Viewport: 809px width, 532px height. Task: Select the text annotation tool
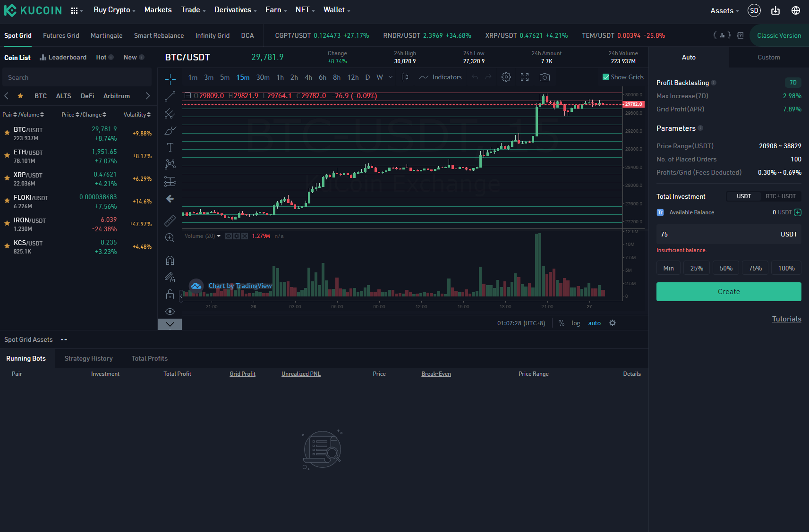click(x=170, y=147)
